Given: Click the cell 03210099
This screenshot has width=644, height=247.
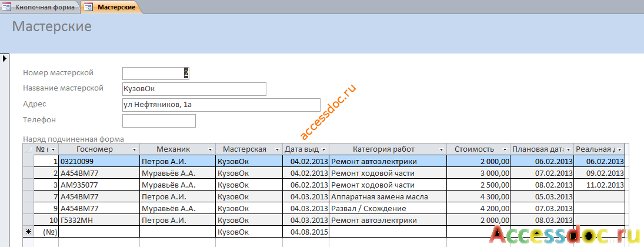Looking at the screenshot, I should (99, 161).
